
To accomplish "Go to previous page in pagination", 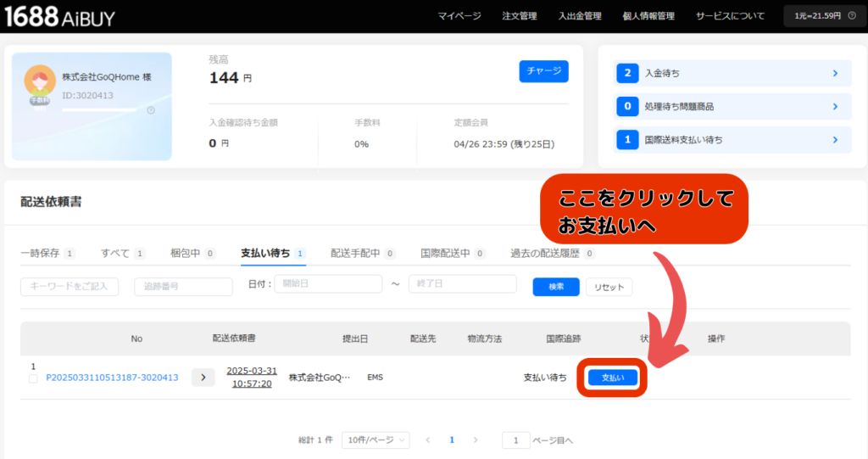I will coord(428,440).
